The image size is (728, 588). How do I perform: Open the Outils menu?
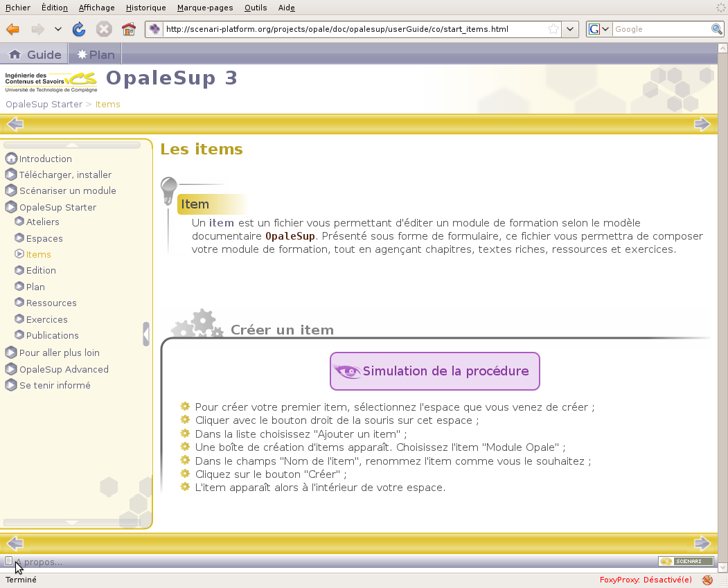[256, 8]
